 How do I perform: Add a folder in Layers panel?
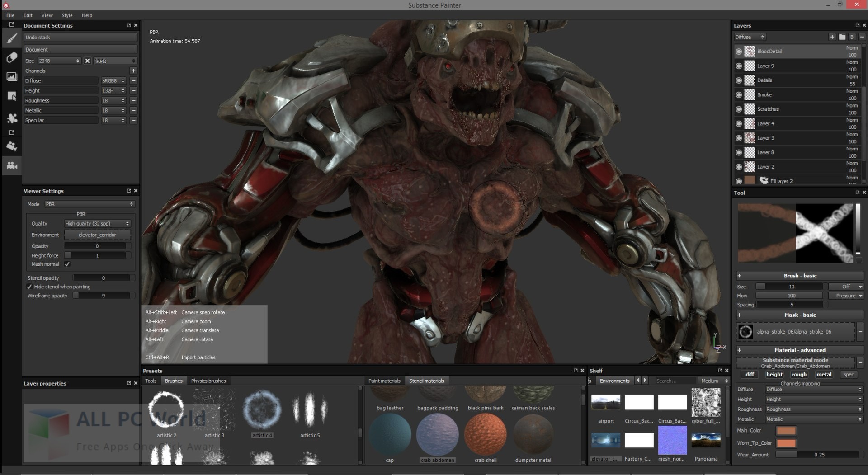point(842,37)
